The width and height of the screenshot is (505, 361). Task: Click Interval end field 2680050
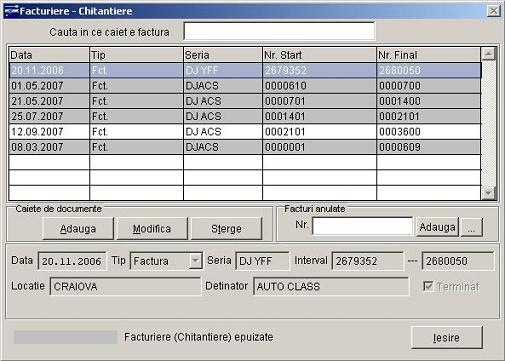coord(458,261)
